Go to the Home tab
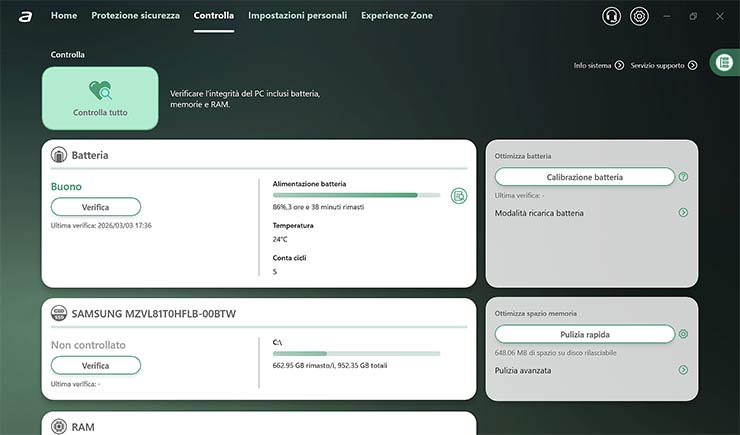The height and width of the screenshot is (435, 740). [x=63, y=16]
